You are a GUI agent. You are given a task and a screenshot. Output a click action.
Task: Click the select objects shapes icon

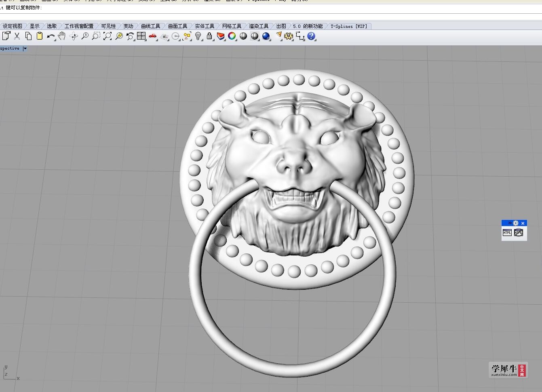187,36
